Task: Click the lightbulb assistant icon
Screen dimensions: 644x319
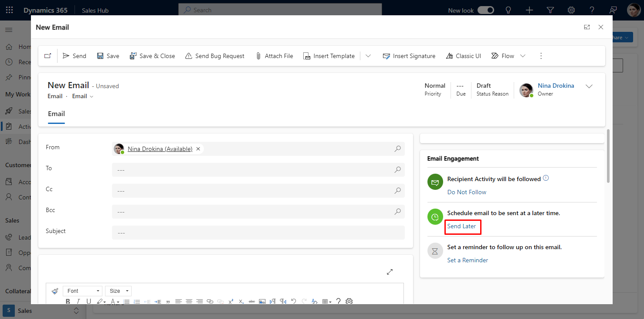Action: (x=508, y=10)
